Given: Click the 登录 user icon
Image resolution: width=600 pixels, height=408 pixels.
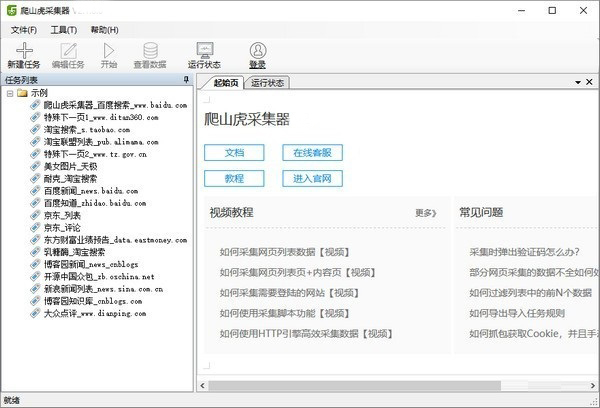Looking at the screenshot, I should [x=258, y=50].
